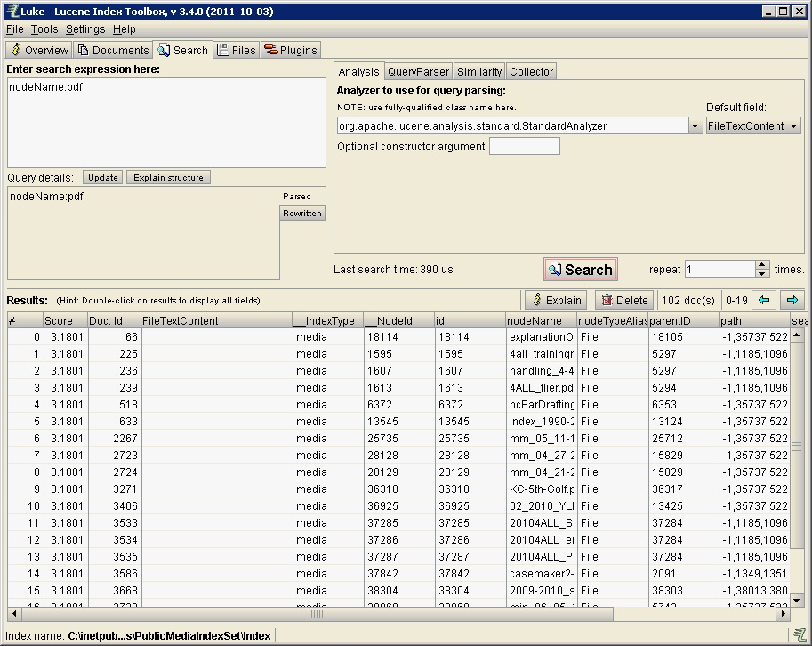812x646 pixels.
Task: Click the Luke icon in the status bar
Action: click(800, 634)
